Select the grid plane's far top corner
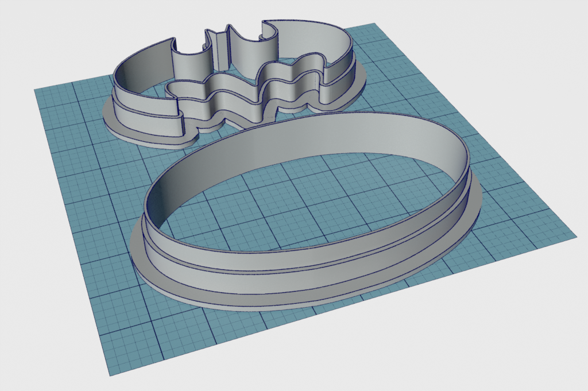The height and width of the screenshot is (391, 588). 373,25
